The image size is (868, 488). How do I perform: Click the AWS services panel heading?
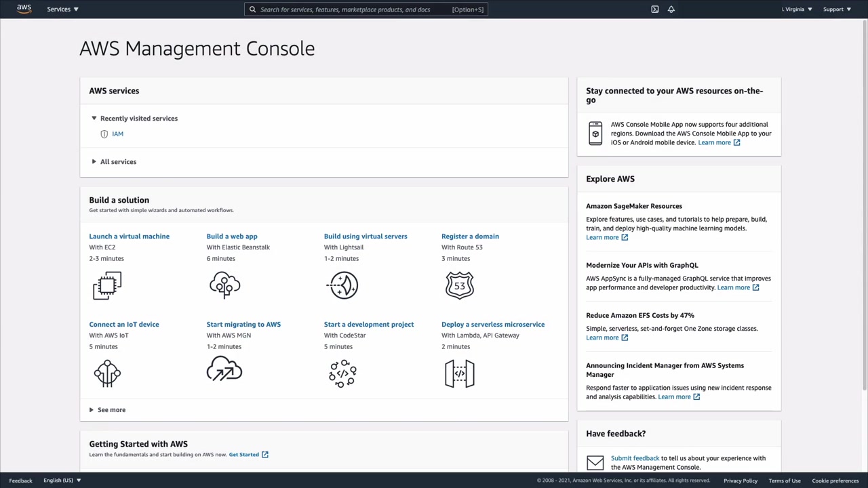pyautogui.click(x=114, y=91)
